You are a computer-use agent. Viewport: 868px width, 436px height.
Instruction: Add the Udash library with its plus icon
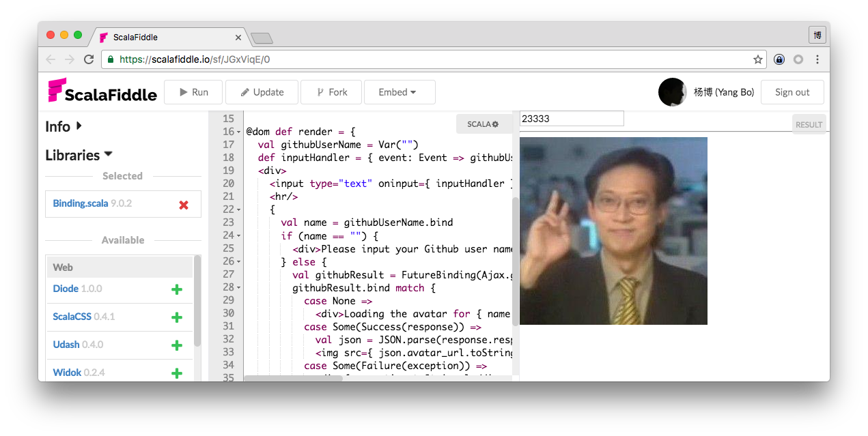click(x=177, y=345)
